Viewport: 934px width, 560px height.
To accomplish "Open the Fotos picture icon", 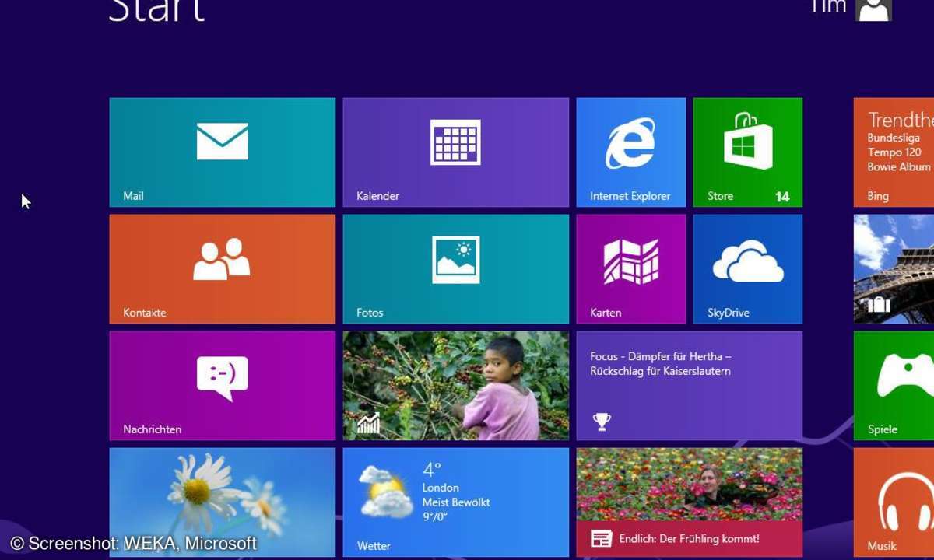I will click(456, 260).
